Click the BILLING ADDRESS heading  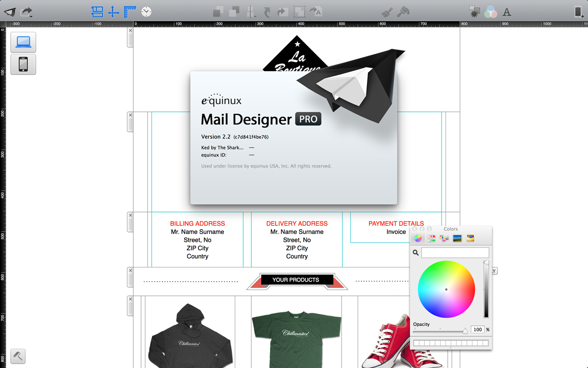pyautogui.click(x=197, y=223)
